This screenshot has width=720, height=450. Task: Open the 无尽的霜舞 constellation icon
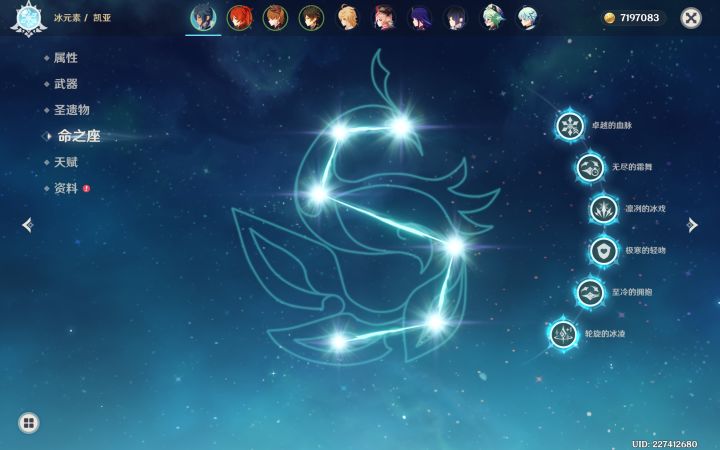pyautogui.click(x=590, y=168)
